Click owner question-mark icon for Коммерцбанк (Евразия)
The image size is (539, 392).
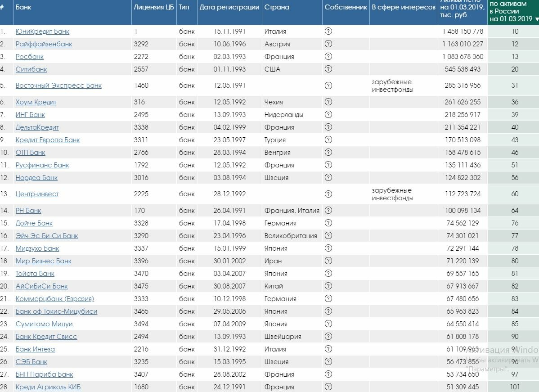328,298
